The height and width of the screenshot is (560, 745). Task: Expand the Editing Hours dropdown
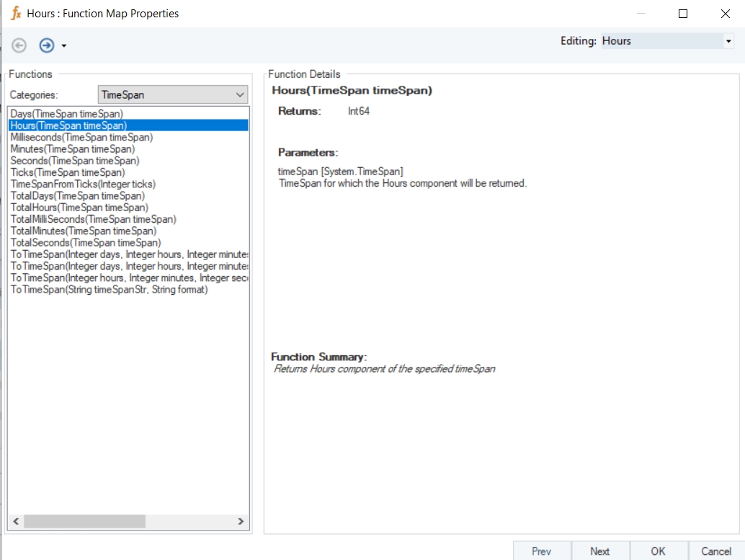pyautogui.click(x=728, y=42)
